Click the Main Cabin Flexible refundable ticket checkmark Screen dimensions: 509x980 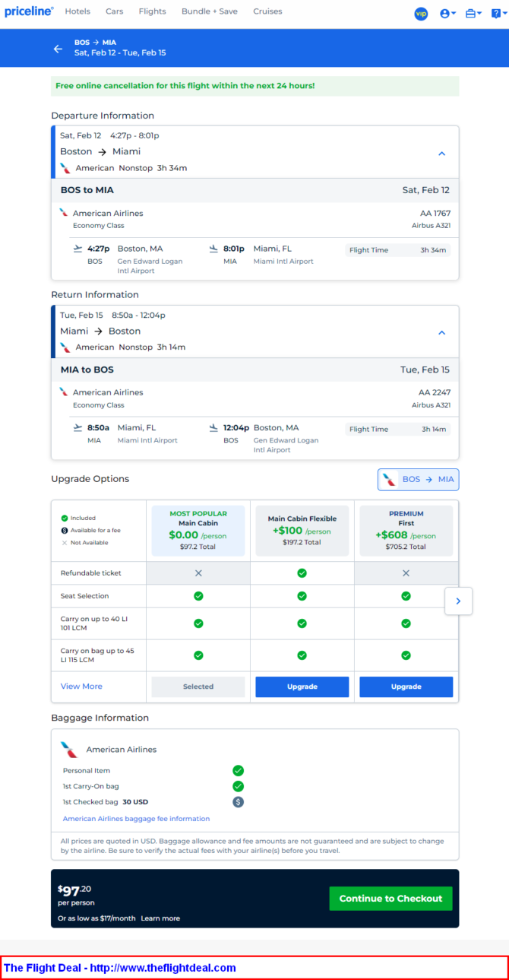point(302,573)
